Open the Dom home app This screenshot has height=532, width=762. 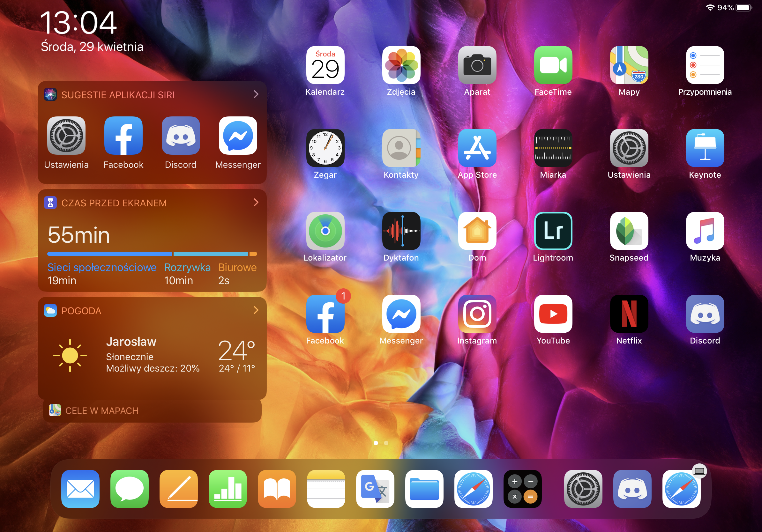tap(477, 231)
